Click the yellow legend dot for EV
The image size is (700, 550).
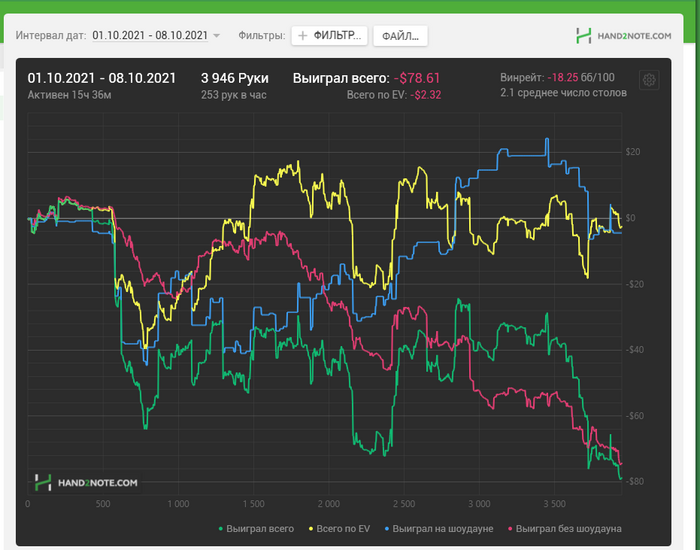(x=311, y=527)
